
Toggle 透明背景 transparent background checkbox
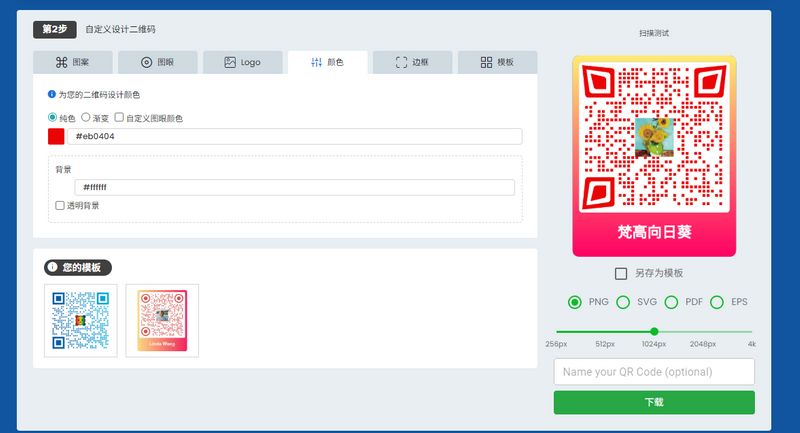click(x=60, y=205)
